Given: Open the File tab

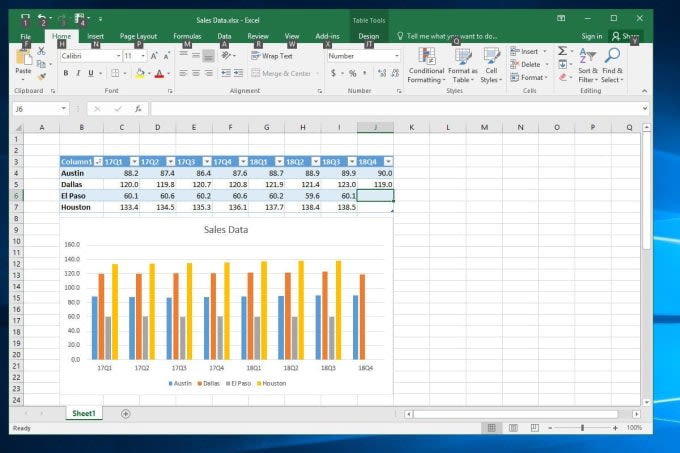Looking at the screenshot, I should pos(26,36).
